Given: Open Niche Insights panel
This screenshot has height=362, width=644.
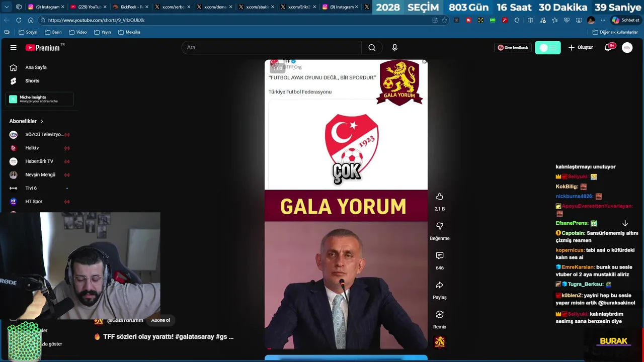Looking at the screenshot, I should [x=40, y=99].
